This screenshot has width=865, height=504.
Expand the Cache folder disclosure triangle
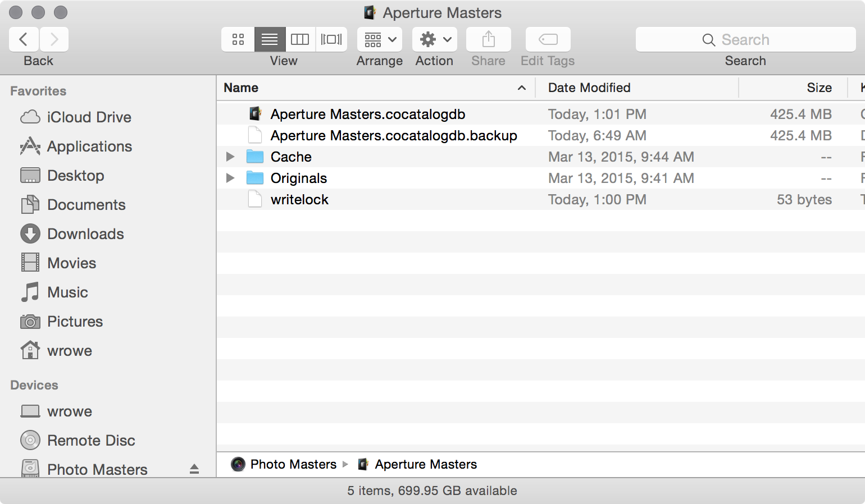click(230, 157)
